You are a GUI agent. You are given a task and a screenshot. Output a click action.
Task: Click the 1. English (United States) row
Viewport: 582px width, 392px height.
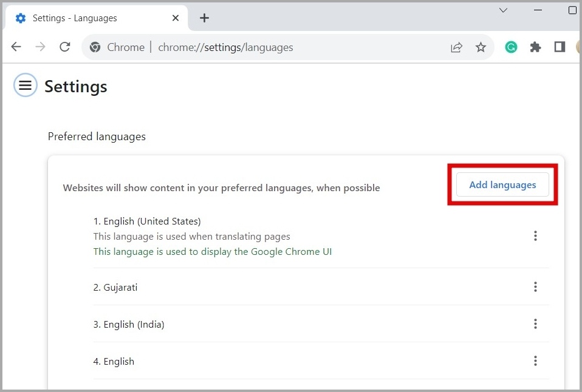(321, 236)
